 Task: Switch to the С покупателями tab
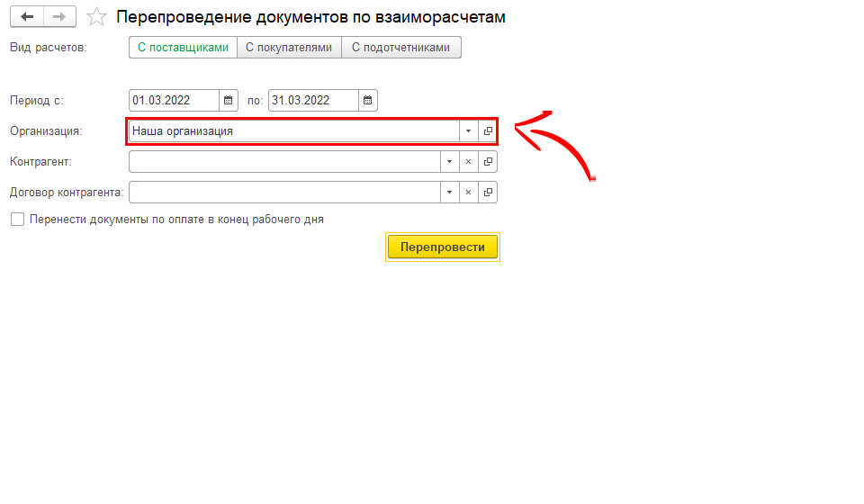coord(288,48)
